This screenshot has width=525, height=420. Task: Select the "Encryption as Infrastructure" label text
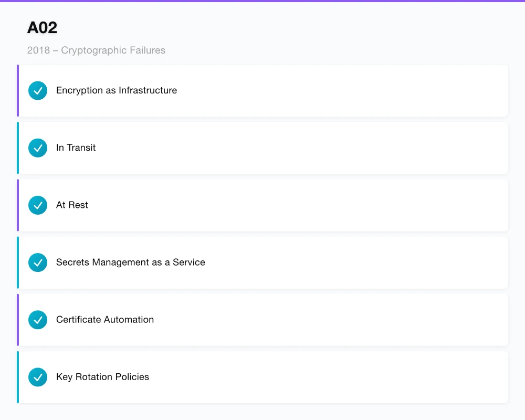click(x=117, y=90)
